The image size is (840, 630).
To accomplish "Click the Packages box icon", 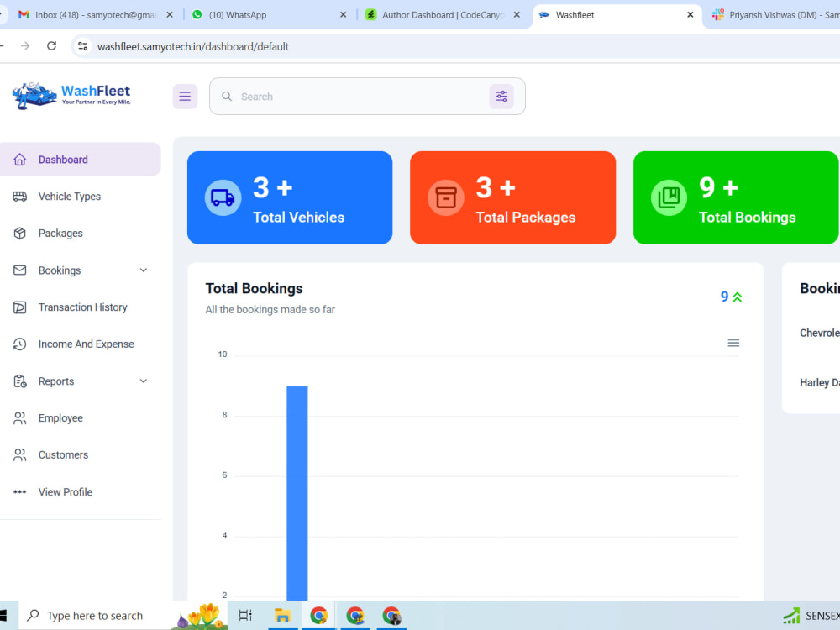I will point(20,234).
